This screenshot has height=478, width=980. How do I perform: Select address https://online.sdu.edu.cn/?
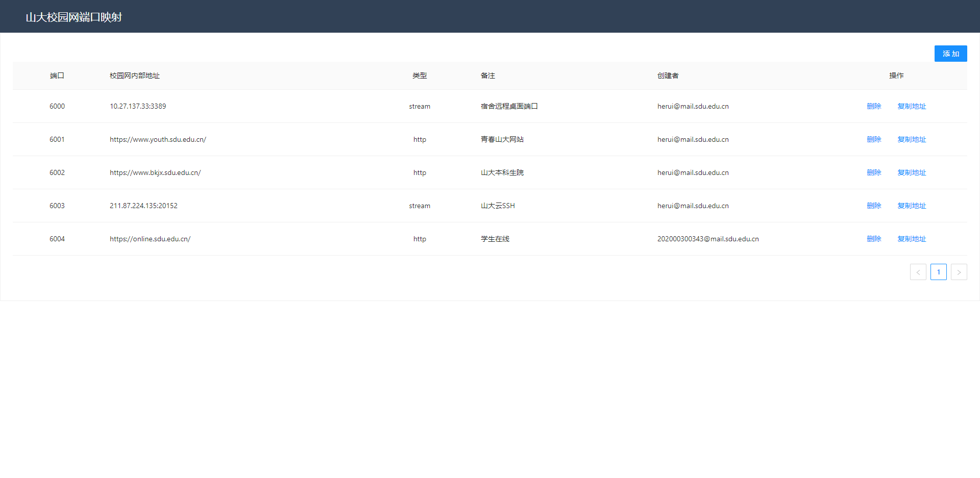point(150,239)
